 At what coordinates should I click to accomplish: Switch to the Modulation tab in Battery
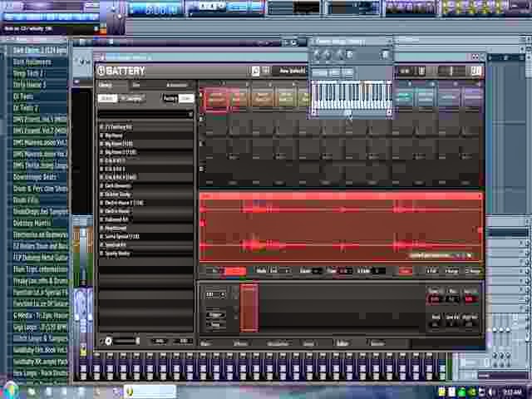tap(278, 343)
